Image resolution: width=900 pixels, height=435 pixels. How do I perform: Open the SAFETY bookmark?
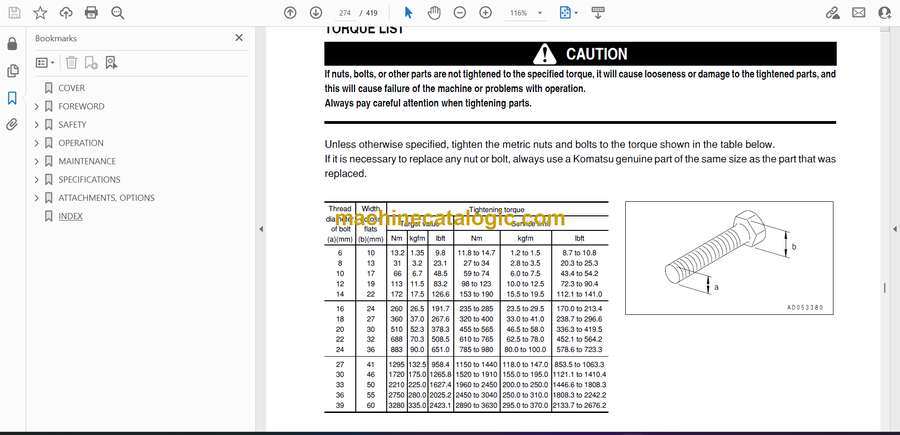pyautogui.click(x=72, y=125)
